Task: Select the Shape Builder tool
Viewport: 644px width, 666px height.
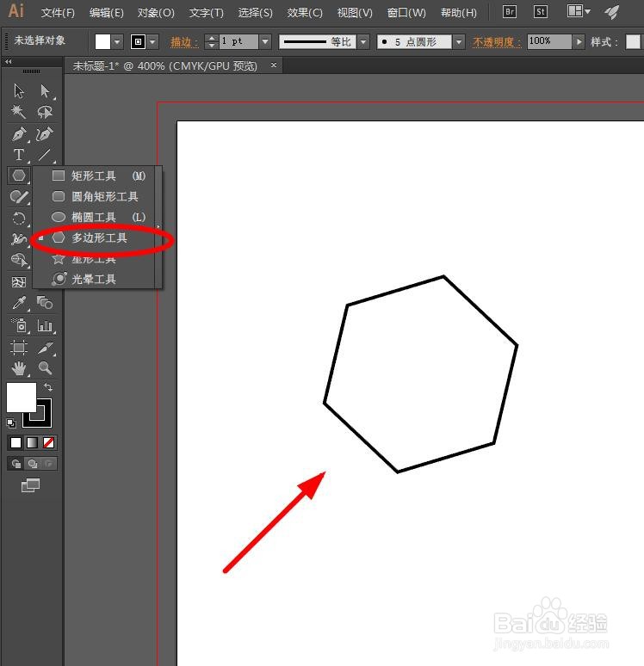Action: click(x=19, y=260)
